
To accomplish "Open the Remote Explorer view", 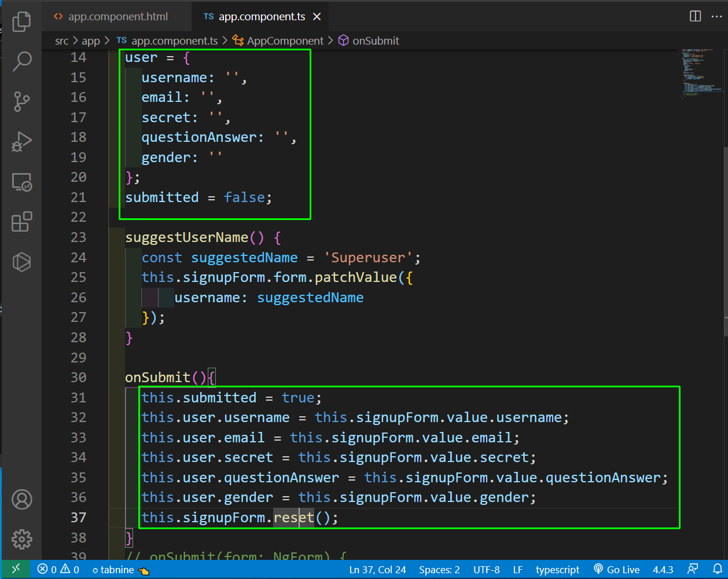I will [21, 182].
